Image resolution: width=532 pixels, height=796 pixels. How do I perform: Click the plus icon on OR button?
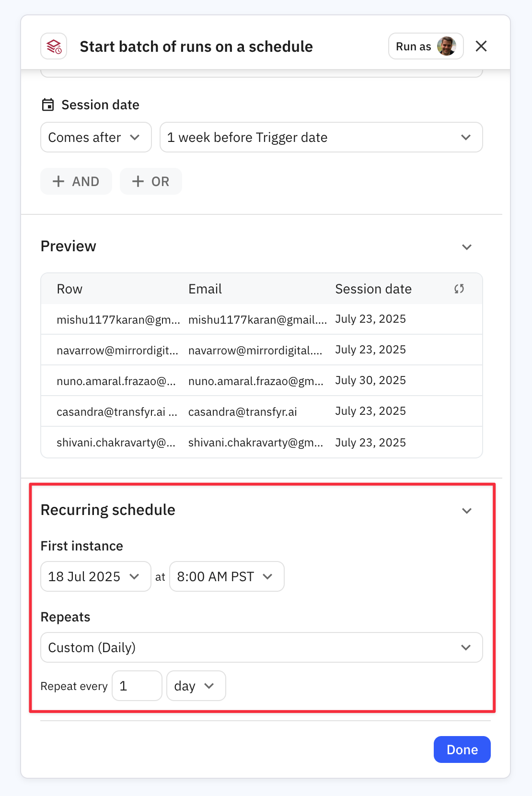[x=138, y=182]
